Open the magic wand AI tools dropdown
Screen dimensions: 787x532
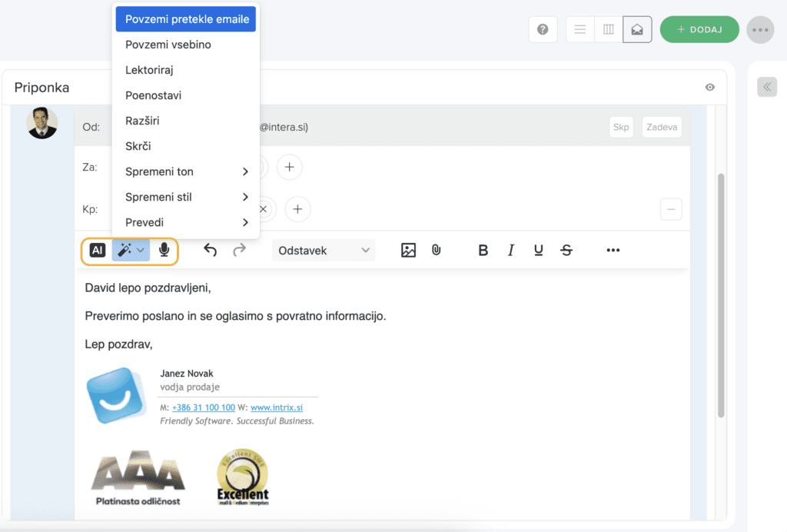(x=131, y=250)
